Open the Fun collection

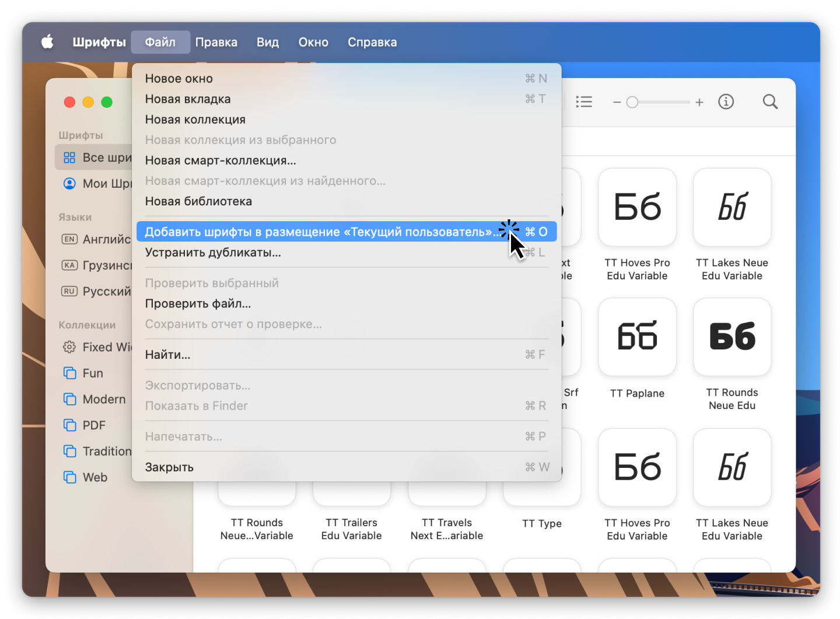click(93, 373)
